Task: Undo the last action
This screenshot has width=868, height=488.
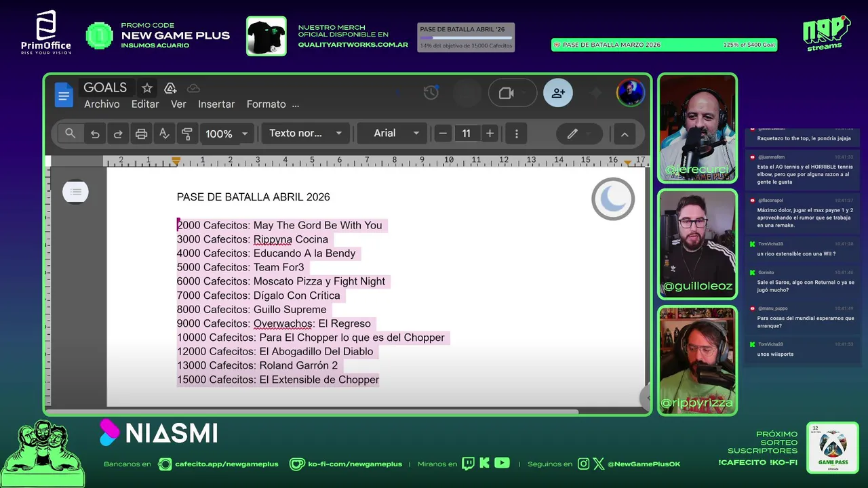Action: pos(95,134)
